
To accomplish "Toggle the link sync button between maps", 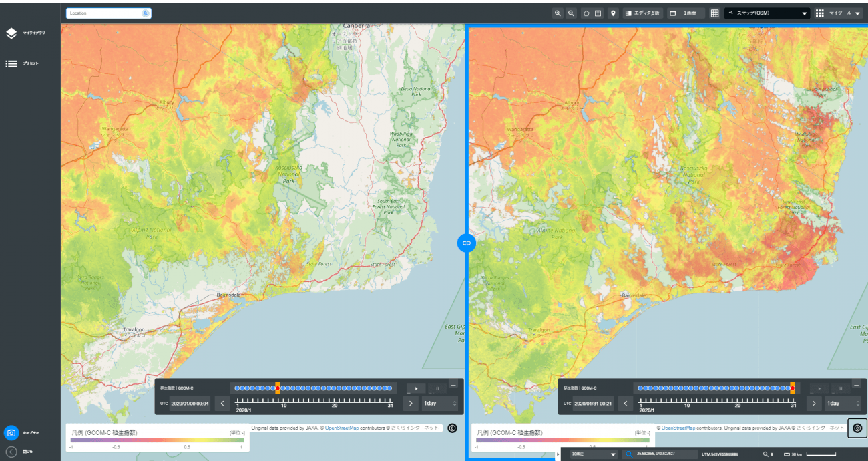I will tap(466, 243).
